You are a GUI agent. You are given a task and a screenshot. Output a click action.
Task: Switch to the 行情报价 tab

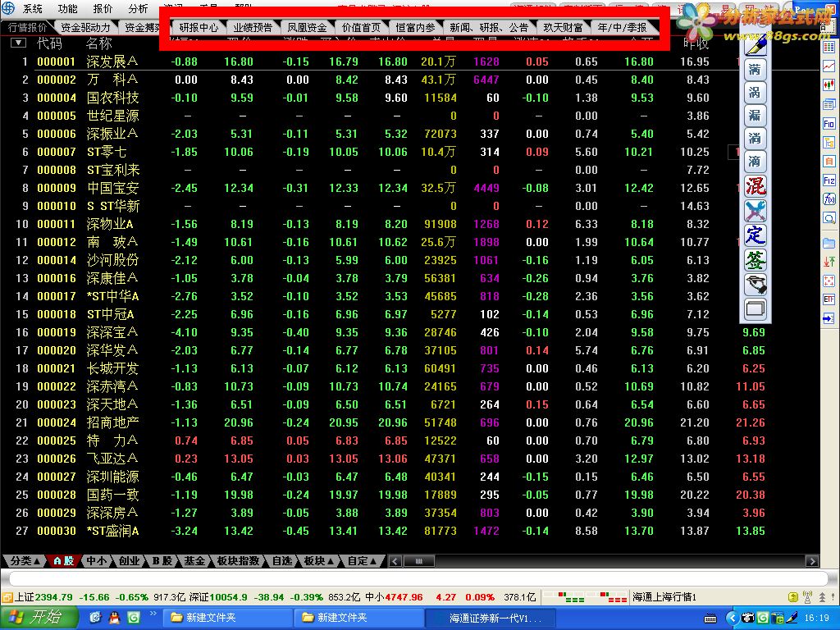(27, 27)
